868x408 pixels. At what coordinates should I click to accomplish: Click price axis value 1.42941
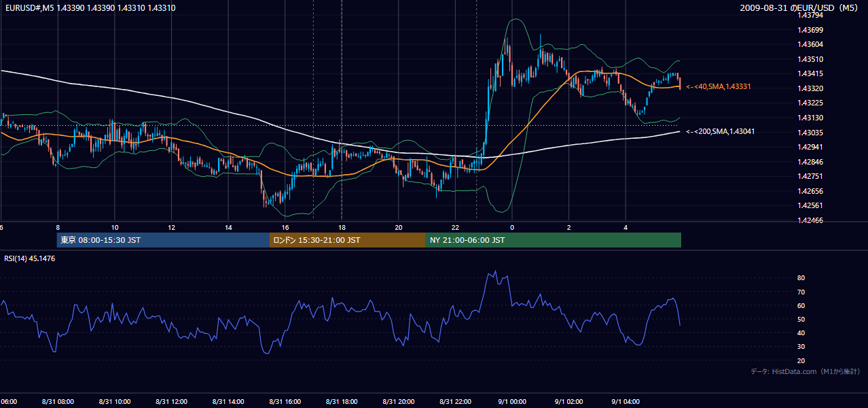point(810,147)
